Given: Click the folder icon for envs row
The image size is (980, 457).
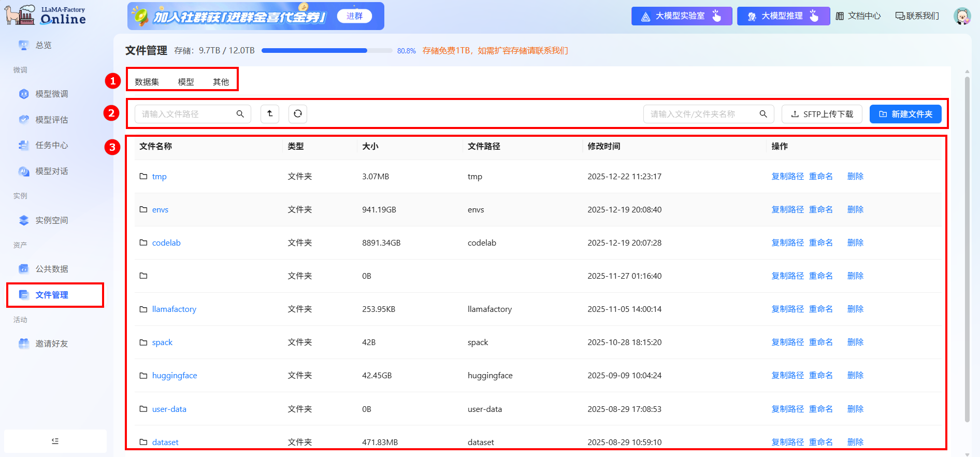Looking at the screenshot, I should pyautogui.click(x=143, y=209).
